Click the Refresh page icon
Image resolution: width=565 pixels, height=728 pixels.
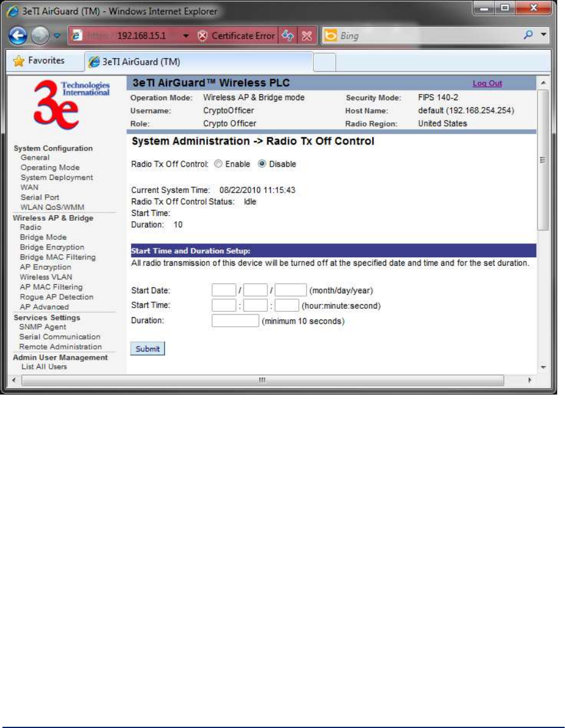click(286, 35)
